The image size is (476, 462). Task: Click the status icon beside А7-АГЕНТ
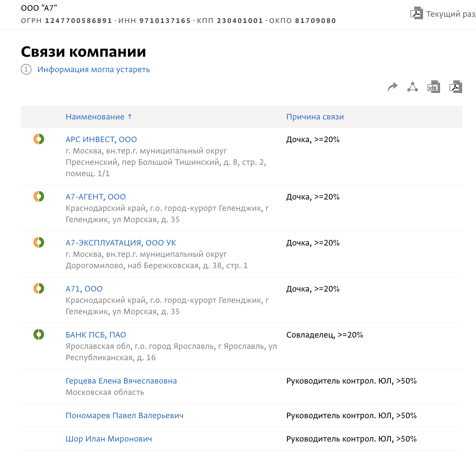38,196
